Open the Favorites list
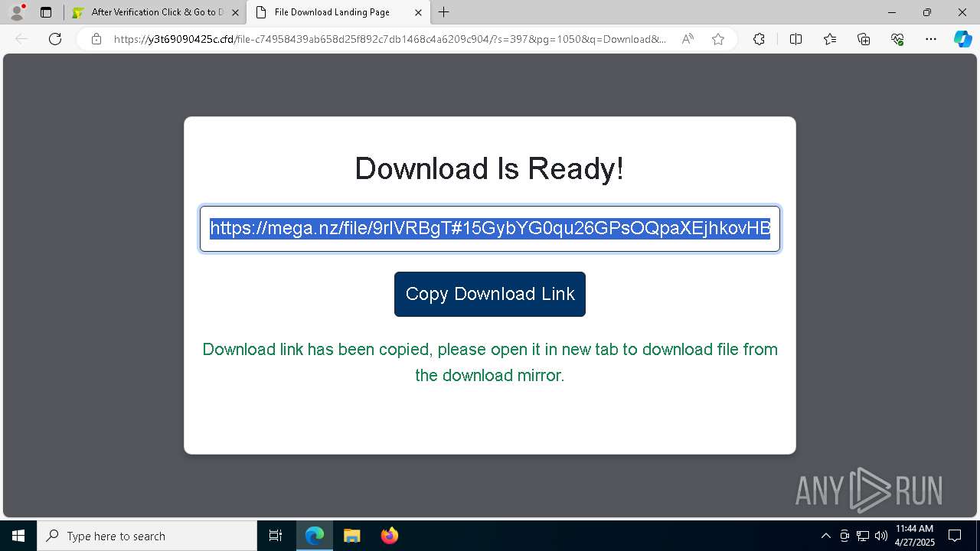Screen dimensions: 980x551 click(830, 39)
